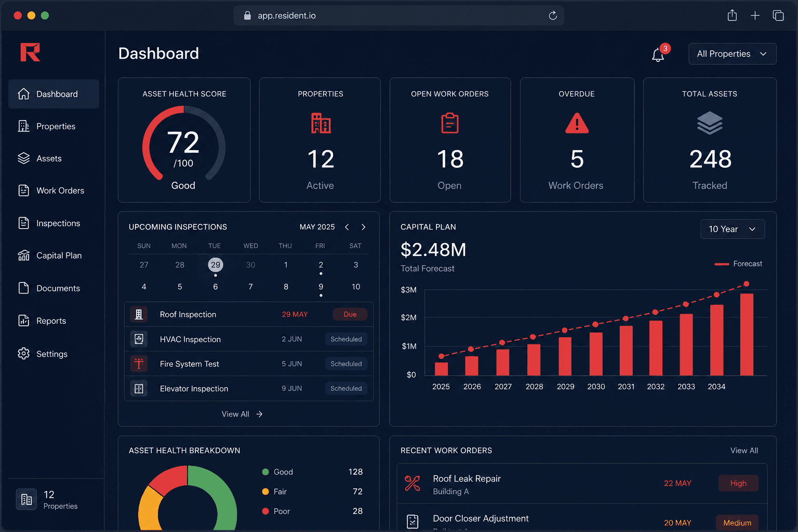Go to previous month in calendar
Image resolution: width=798 pixels, height=532 pixels.
click(x=347, y=227)
